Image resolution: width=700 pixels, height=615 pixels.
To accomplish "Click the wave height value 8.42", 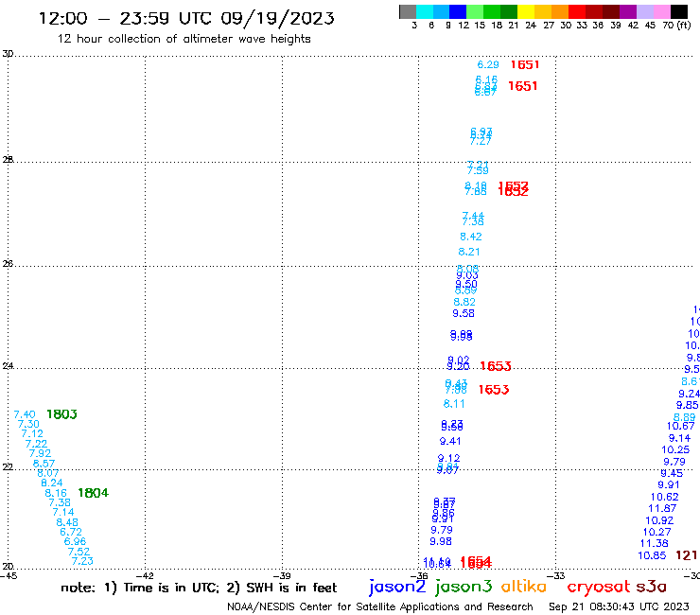I will point(471,237).
